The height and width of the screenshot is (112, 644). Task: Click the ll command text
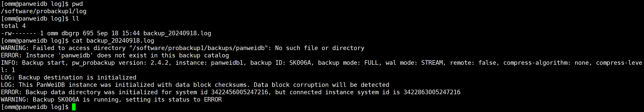[x=76, y=19]
